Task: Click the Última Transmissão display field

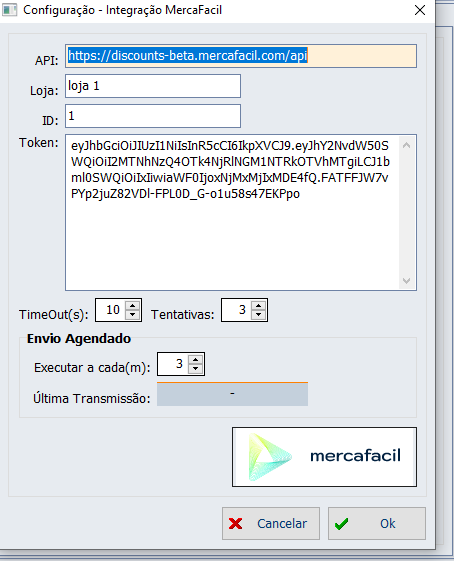Action: click(x=233, y=394)
